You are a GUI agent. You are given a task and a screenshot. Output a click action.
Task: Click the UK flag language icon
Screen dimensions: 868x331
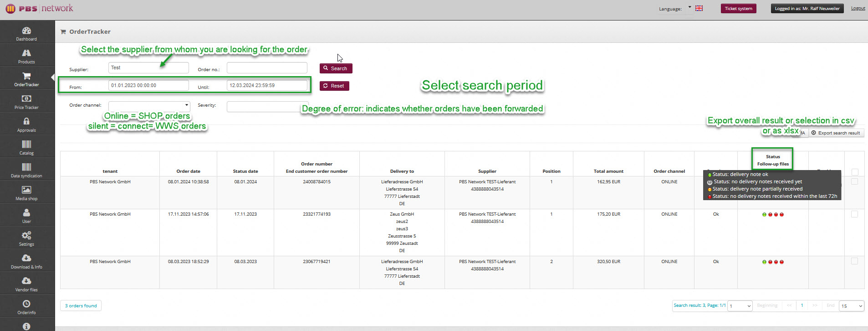699,8
